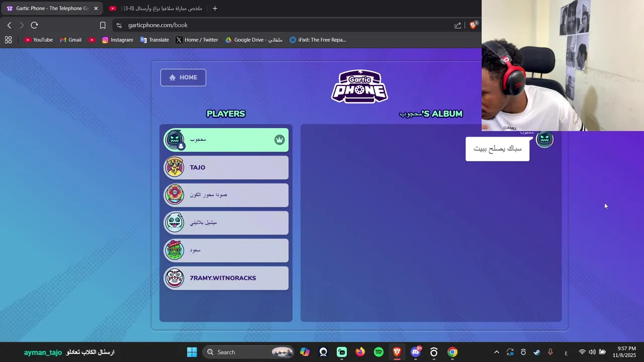Click the address bar URL
Screen dimensions: 644x362
click(158, 25)
